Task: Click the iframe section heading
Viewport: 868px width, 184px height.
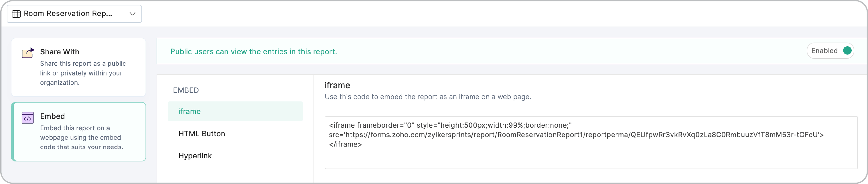Action: [x=337, y=85]
